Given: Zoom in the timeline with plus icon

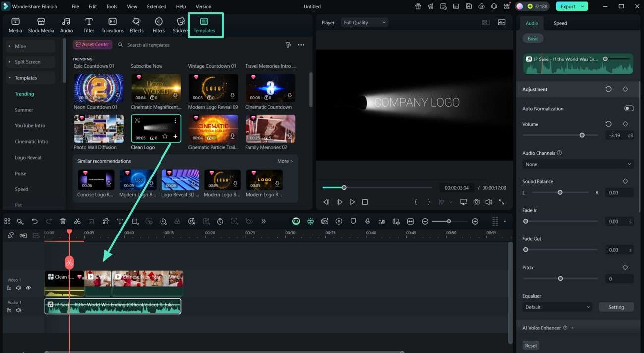Looking at the screenshot, I should pyautogui.click(x=475, y=221).
